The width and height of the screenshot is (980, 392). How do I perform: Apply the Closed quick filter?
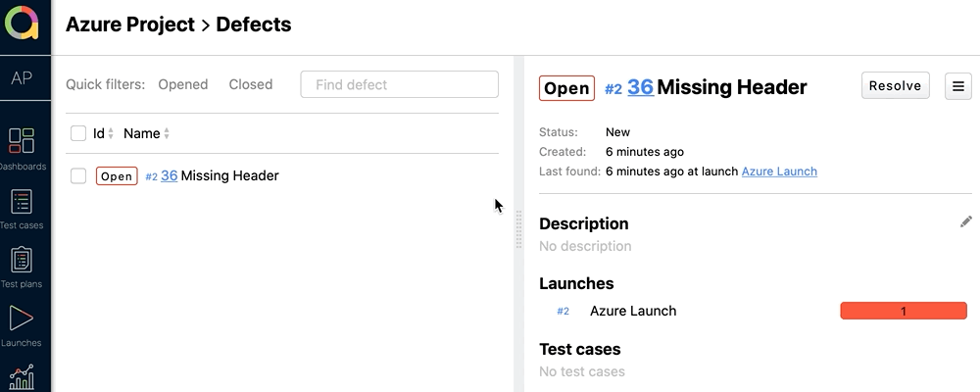point(251,84)
